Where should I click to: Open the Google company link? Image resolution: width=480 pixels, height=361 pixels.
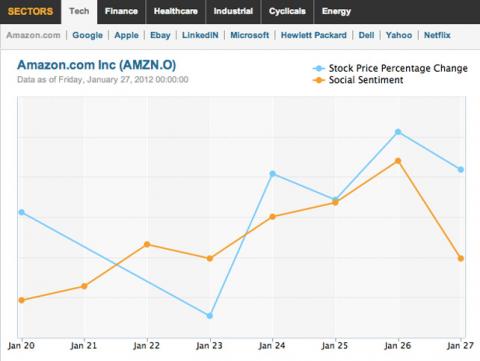tap(88, 35)
